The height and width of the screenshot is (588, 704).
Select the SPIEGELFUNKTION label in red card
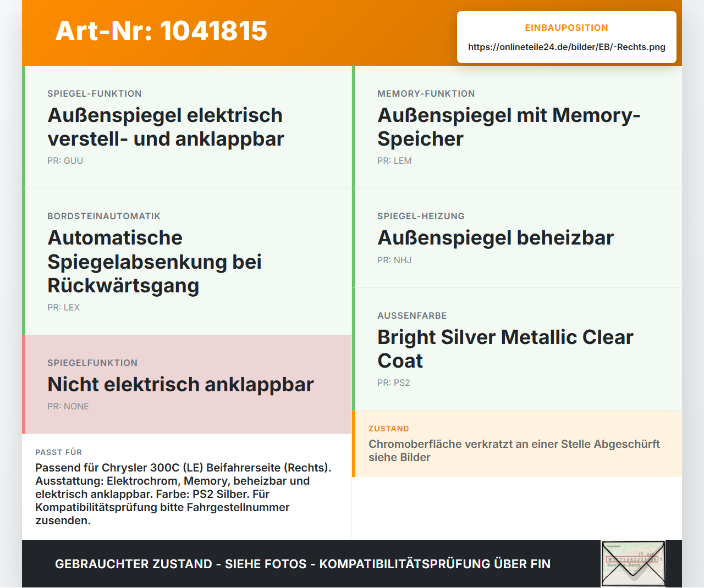click(92, 363)
